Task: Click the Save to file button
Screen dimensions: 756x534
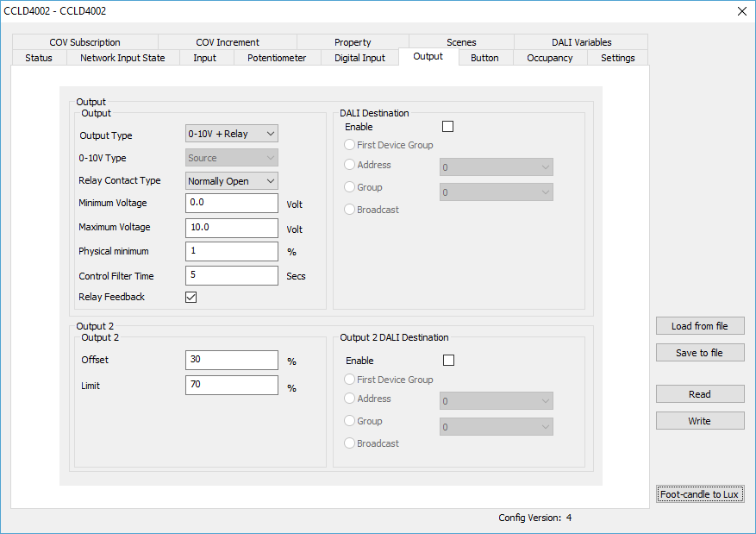Action: pyautogui.click(x=700, y=353)
